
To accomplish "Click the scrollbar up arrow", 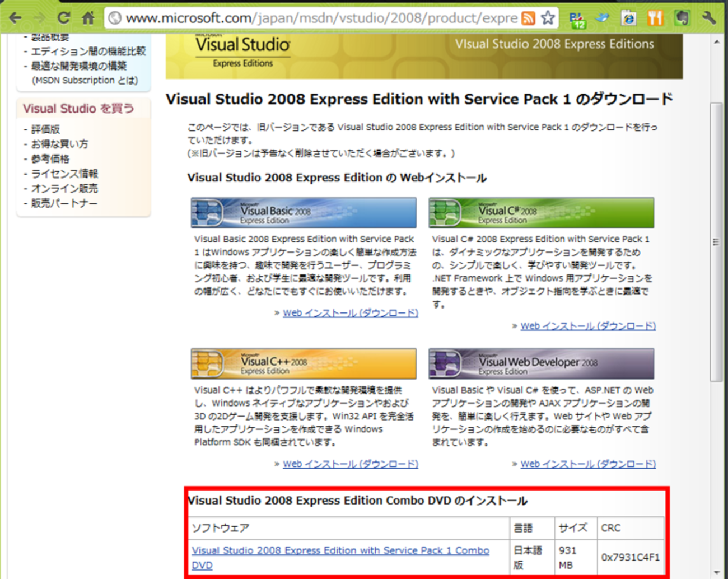I will pyautogui.click(x=717, y=42).
